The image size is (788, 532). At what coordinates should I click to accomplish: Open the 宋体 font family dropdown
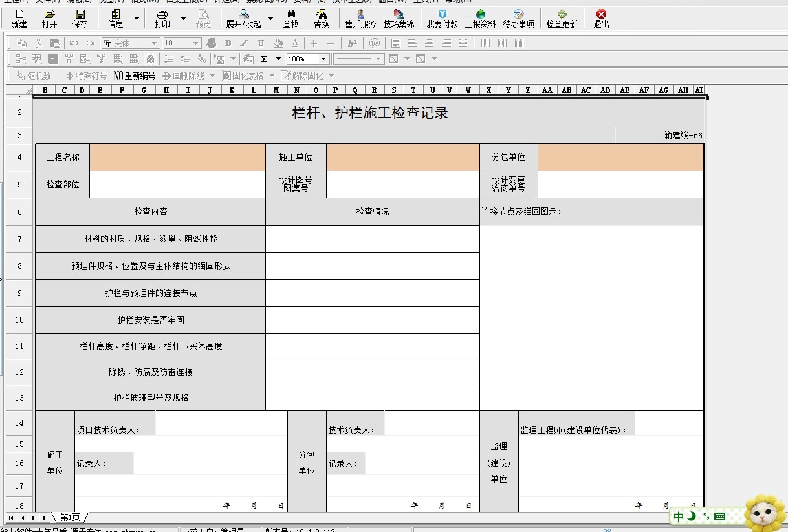[x=155, y=43]
